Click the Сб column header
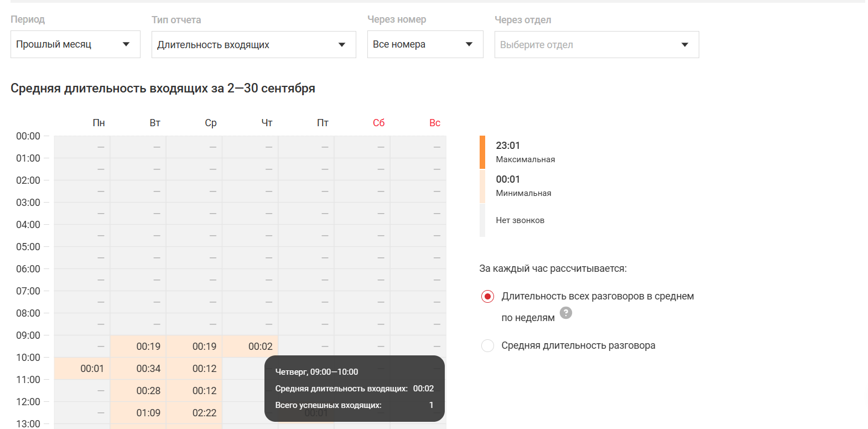Screen dimensions: 868x429 click(x=378, y=123)
